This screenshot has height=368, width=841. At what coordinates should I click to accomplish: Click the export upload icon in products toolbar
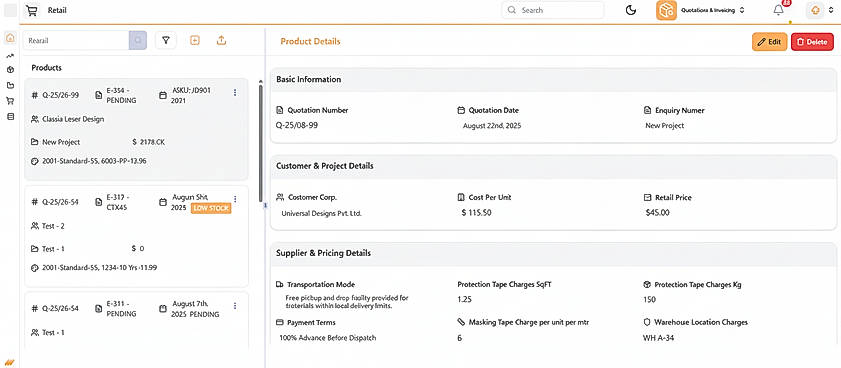pyautogui.click(x=222, y=40)
